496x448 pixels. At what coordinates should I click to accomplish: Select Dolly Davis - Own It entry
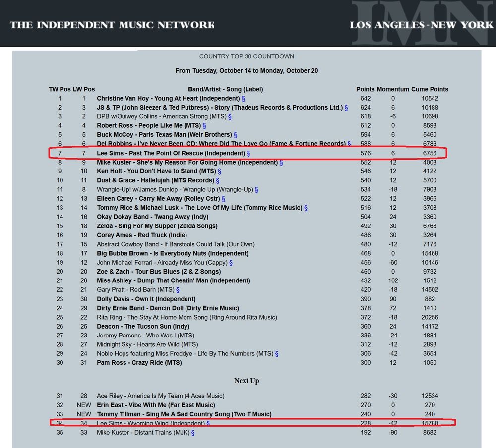coord(146,299)
